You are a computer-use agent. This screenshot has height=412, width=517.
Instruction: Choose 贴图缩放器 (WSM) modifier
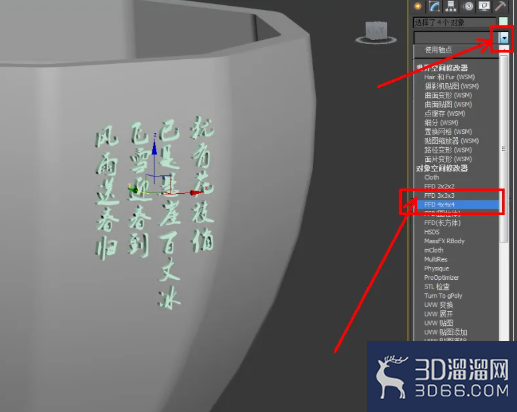(x=451, y=141)
